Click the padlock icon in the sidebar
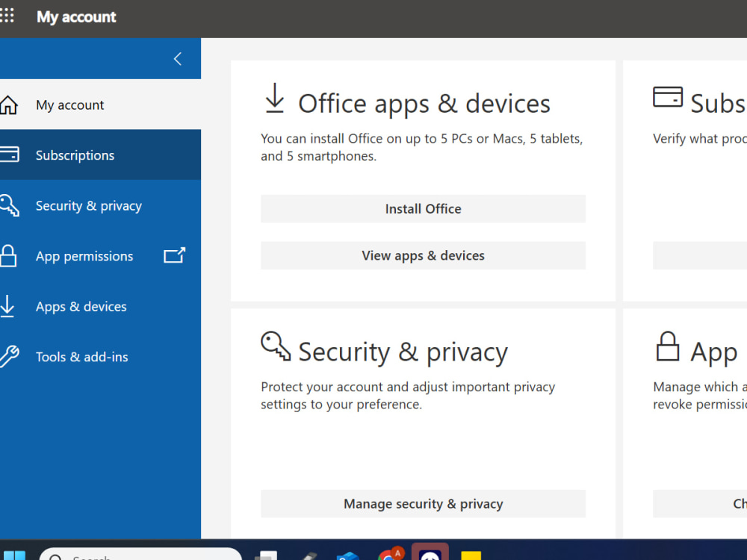 click(8, 255)
